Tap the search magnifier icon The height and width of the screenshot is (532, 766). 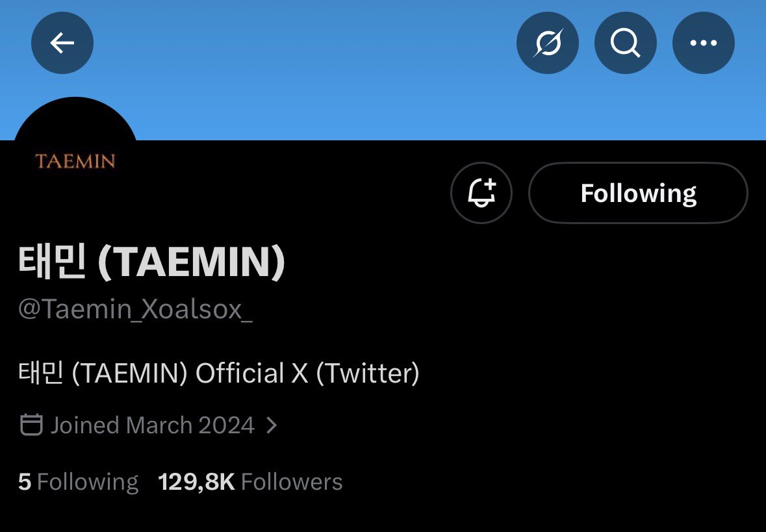coord(625,44)
